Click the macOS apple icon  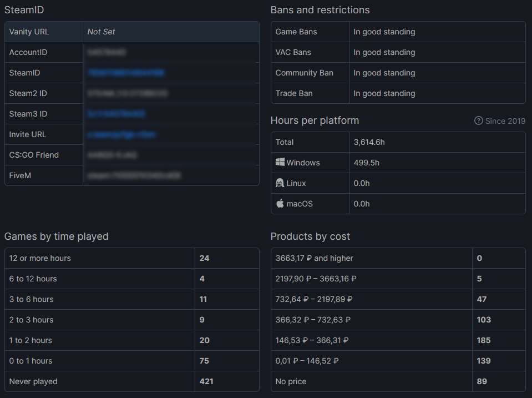[x=280, y=203]
